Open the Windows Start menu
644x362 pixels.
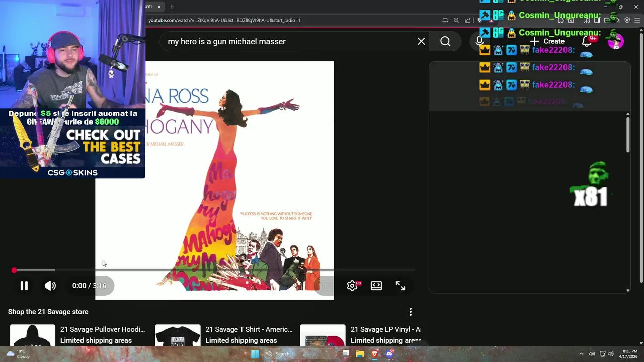255,354
